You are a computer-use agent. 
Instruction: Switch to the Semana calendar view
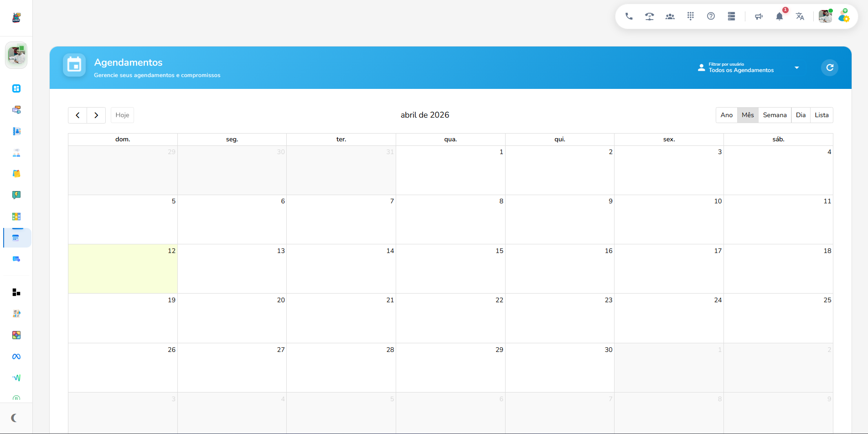tap(775, 115)
